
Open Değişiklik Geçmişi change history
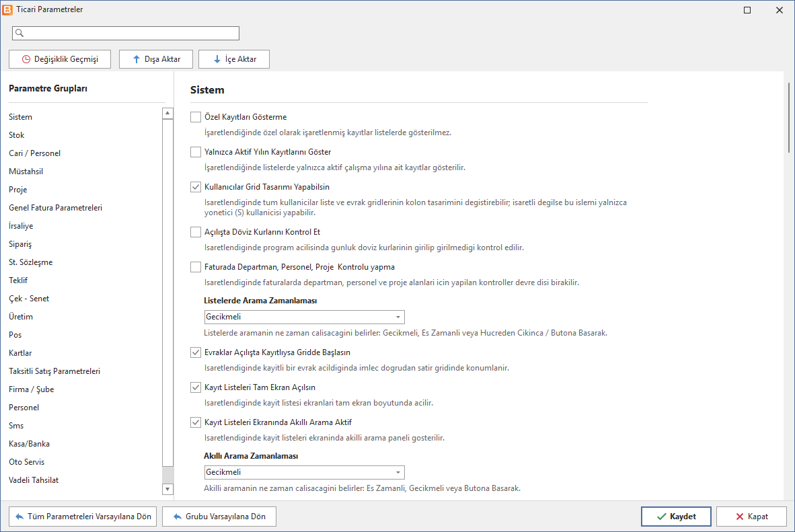tap(60, 59)
